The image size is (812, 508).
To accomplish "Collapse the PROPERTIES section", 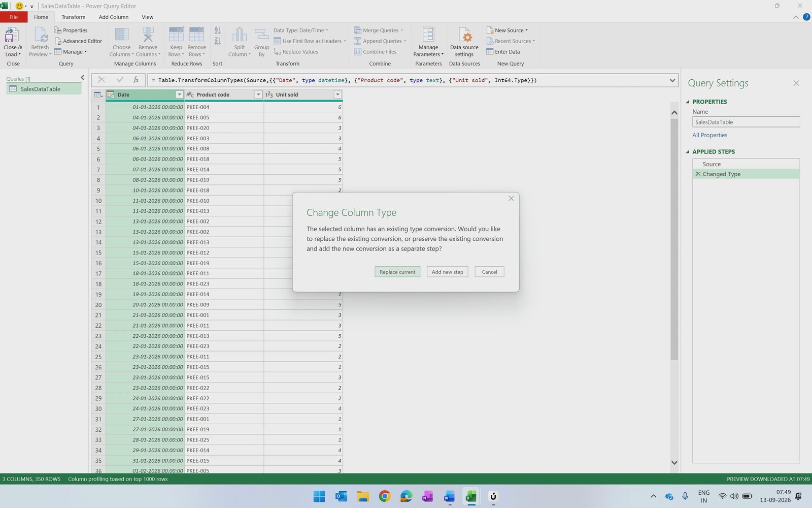I will (688, 102).
